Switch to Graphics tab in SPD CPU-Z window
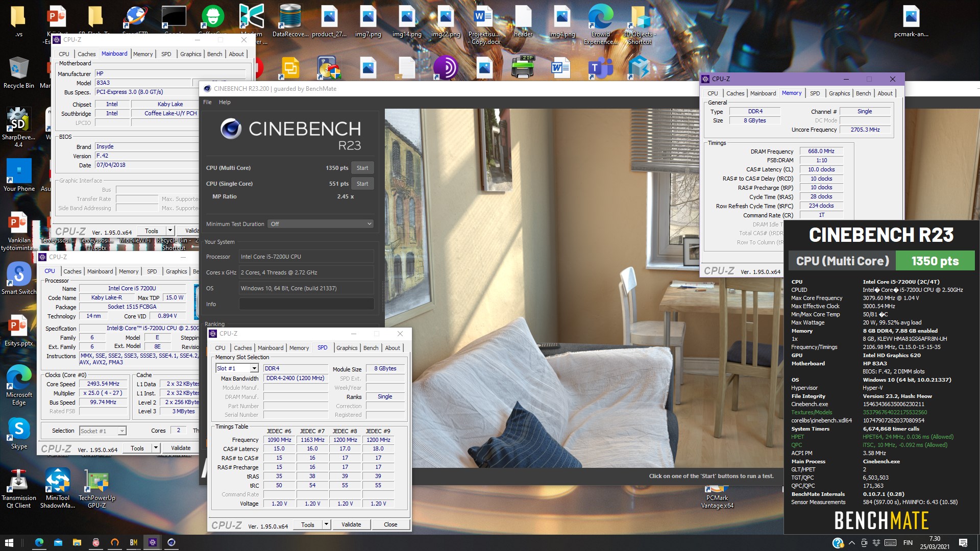 coord(347,348)
